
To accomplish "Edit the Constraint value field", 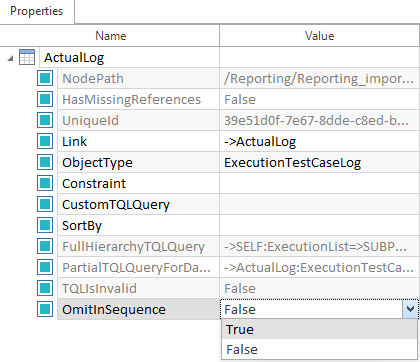I will (x=319, y=183).
